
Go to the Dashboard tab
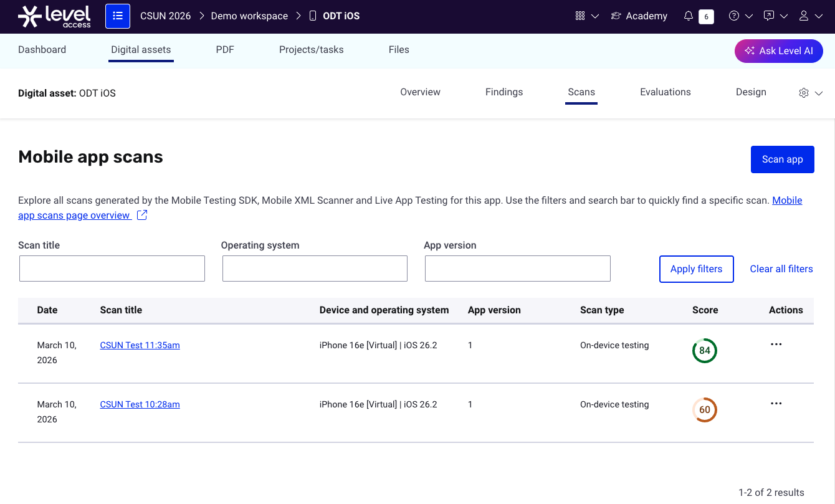(42, 50)
